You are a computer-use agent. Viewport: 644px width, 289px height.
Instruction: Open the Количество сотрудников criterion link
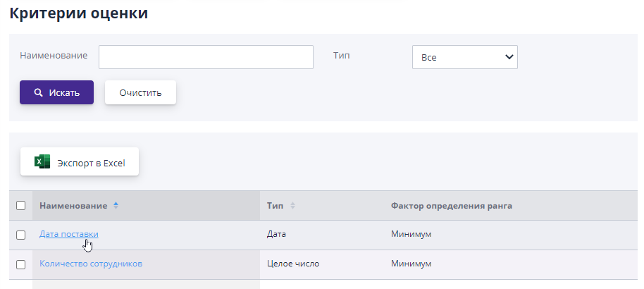click(x=91, y=264)
